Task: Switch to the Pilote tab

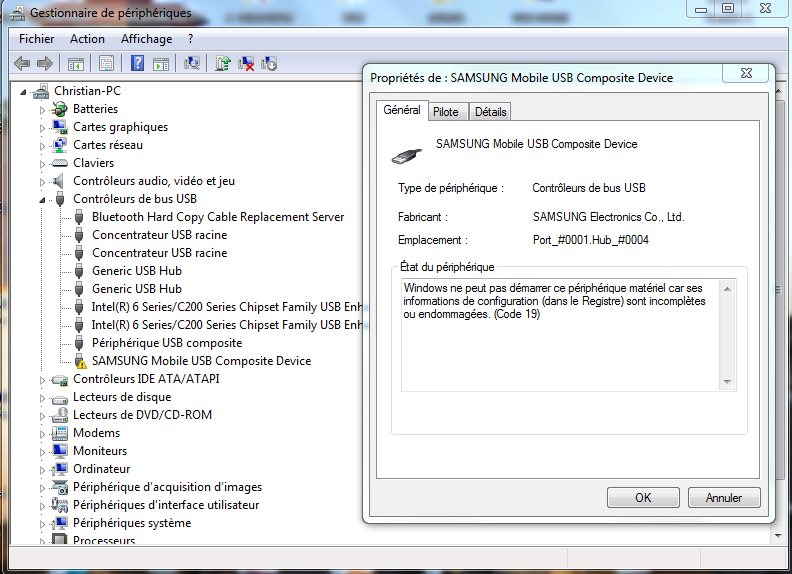Action: coord(446,112)
